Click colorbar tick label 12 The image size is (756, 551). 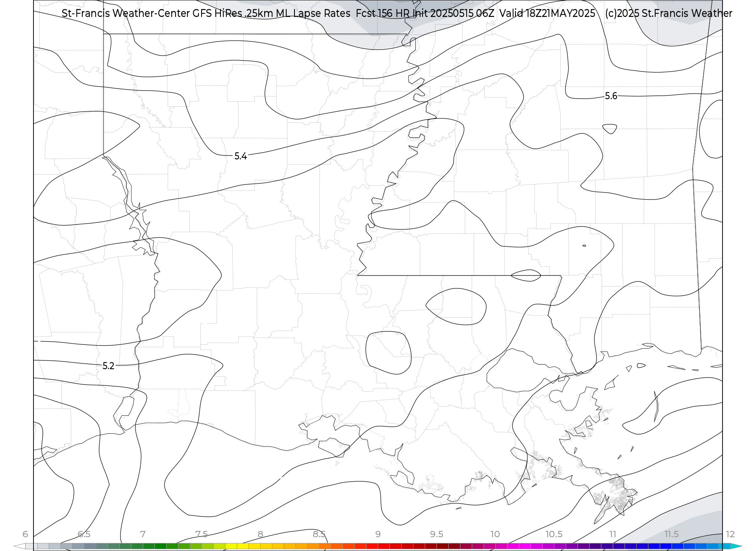tap(730, 534)
